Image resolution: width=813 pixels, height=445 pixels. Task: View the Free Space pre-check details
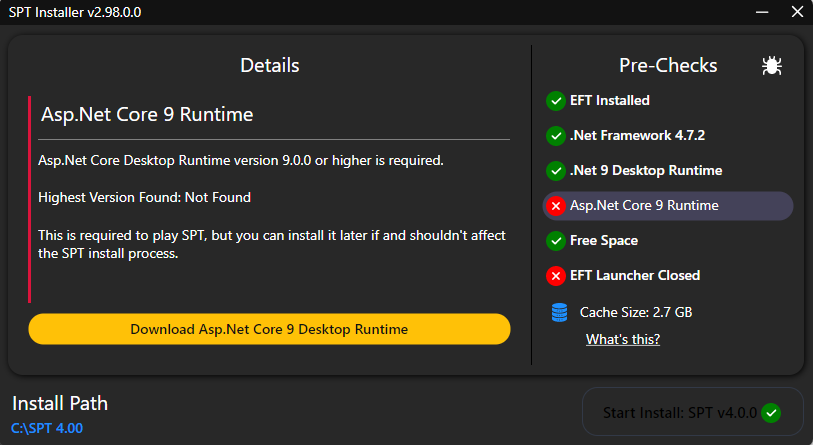(x=603, y=240)
